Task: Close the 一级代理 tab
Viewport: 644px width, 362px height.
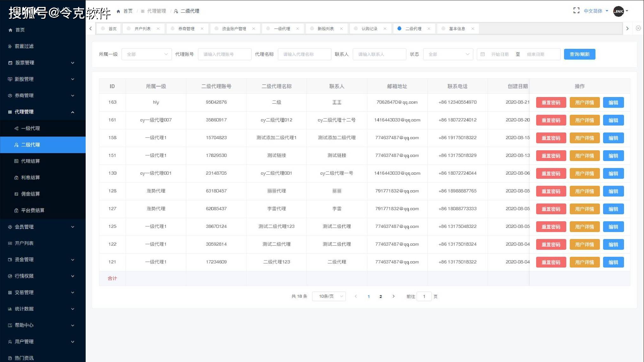Action: [298, 29]
